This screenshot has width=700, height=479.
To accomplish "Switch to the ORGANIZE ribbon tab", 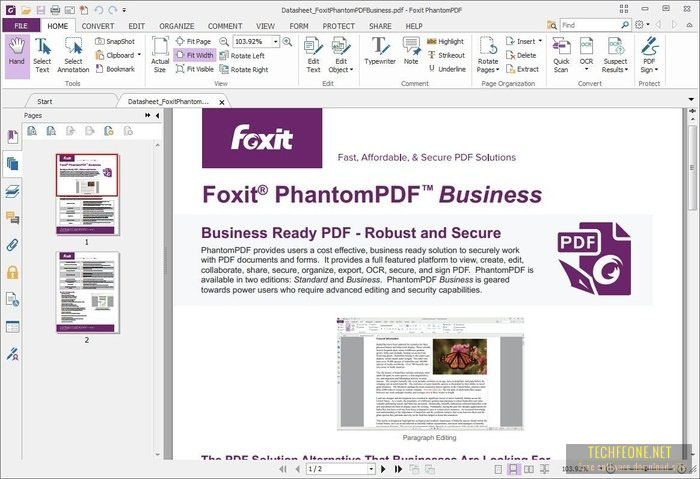I will [x=177, y=26].
